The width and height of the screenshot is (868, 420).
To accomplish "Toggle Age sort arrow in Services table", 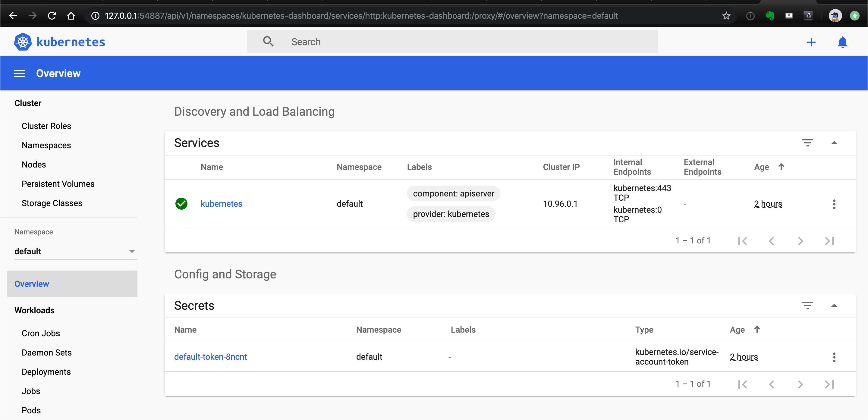I will [781, 167].
